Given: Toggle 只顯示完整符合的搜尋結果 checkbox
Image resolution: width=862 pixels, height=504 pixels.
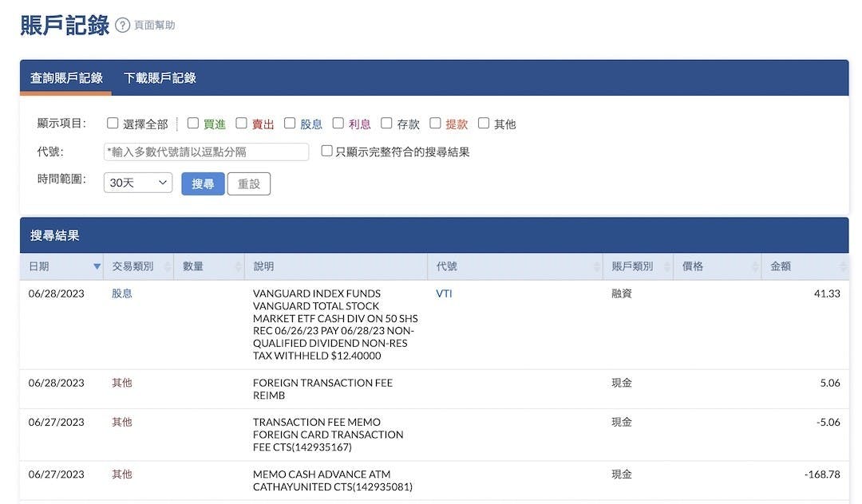Looking at the screenshot, I should pyautogui.click(x=326, y=151).
